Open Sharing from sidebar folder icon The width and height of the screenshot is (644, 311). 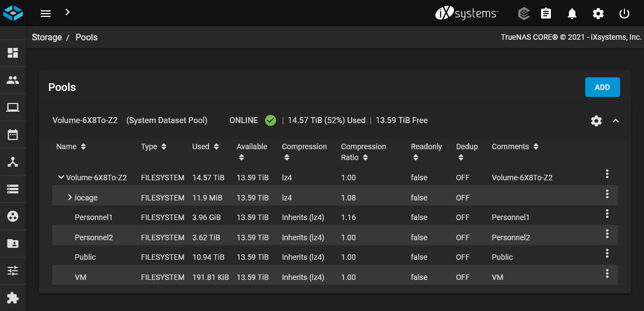[x=13, y=243]
